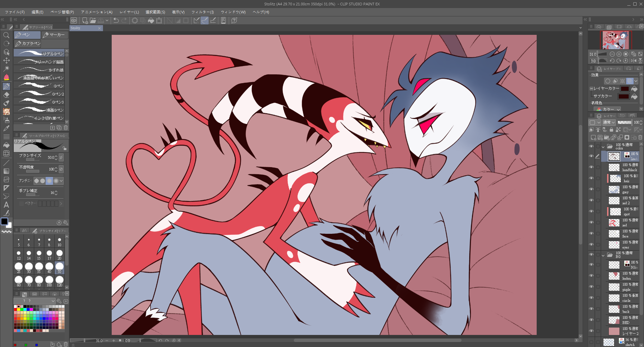Screen dimensions: 644x347
Task: Select the red layer thumbnail
Action: (x=614, y=222)
